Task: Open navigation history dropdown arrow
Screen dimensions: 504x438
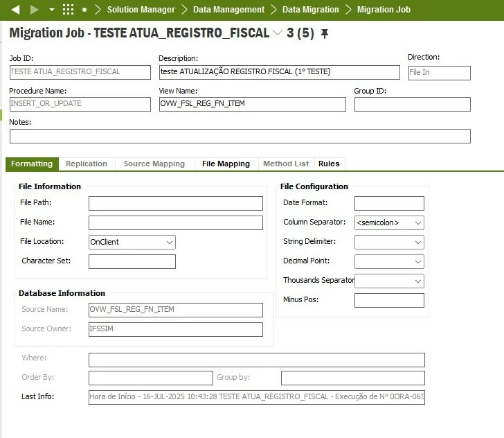Action: (52, 10)
